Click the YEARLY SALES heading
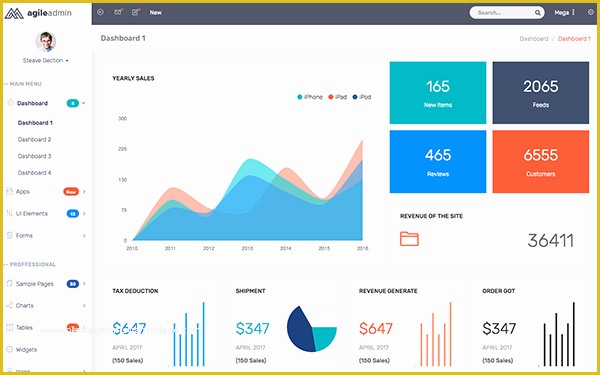 (x=133, y=78)
